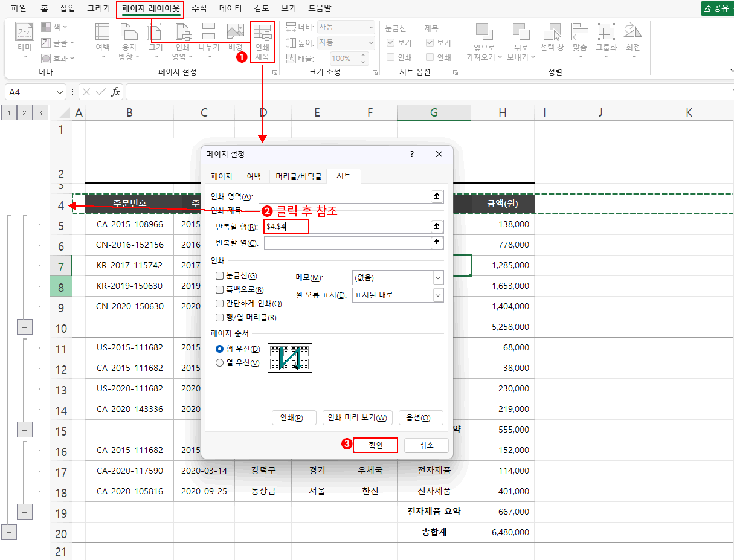Click the 확인 button to confirm
734x560 pixels.
pyautogui.click(x=375, y=445)
